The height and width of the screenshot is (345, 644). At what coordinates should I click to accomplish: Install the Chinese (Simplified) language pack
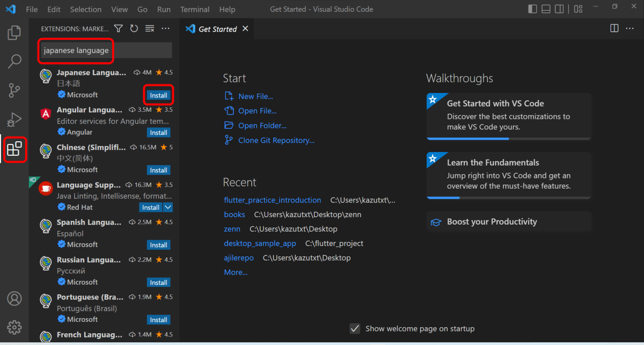pos(158,170)
